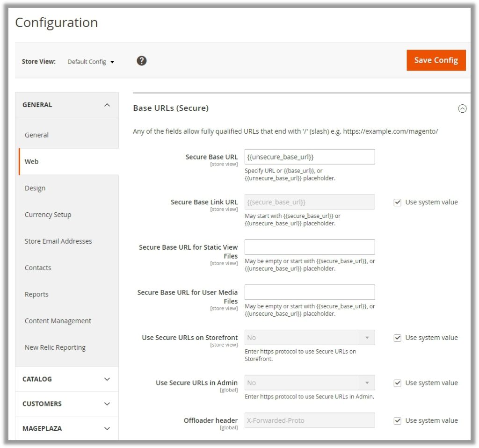Focus the Secure Base URL for Static View Files field
This screenshot has height=448, width=479.
[309, 247]
